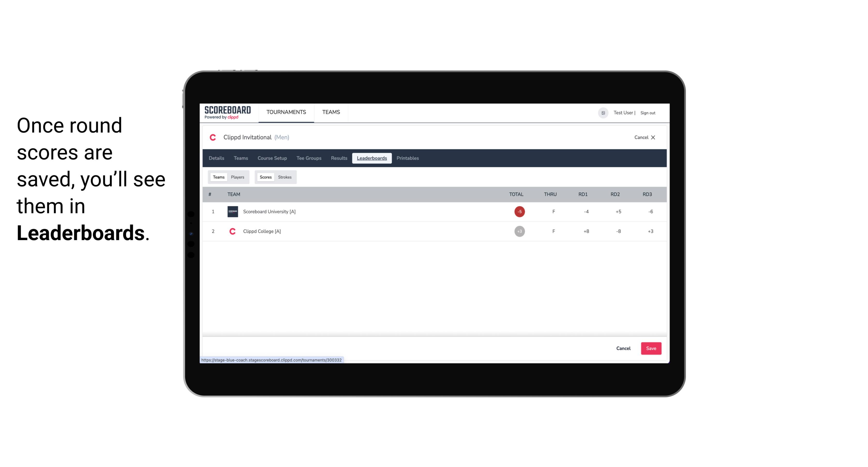Click the Results tab
The width and height of the screenshot is (868, 467).
(x=339, y=158)
